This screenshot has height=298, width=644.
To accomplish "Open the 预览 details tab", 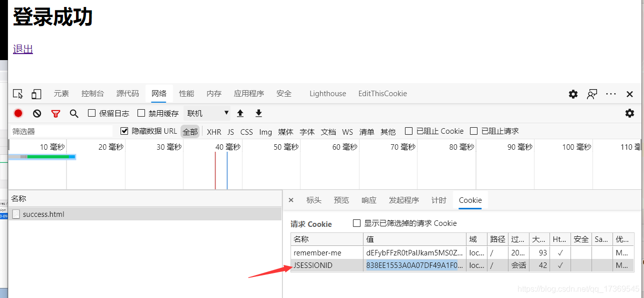I will point(341,200).
